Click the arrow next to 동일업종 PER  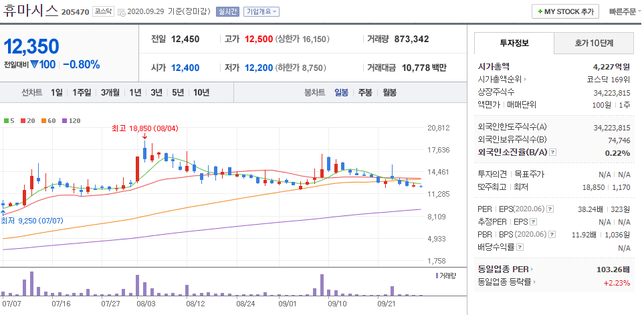[x=532, y=270]
